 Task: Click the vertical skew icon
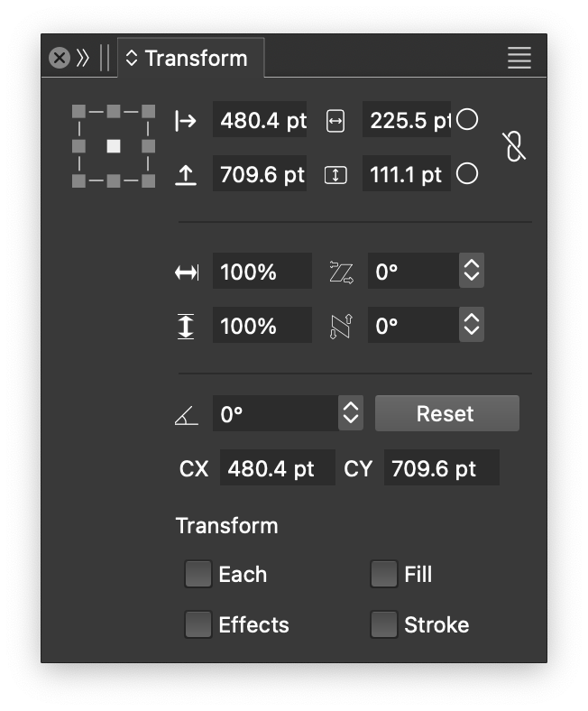(340, 326)
